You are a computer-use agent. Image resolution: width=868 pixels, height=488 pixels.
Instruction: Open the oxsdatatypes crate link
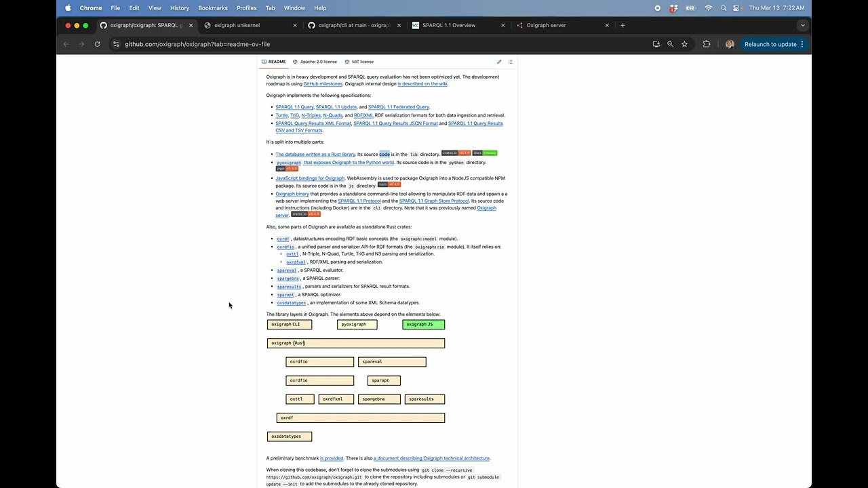coord(292,303)
